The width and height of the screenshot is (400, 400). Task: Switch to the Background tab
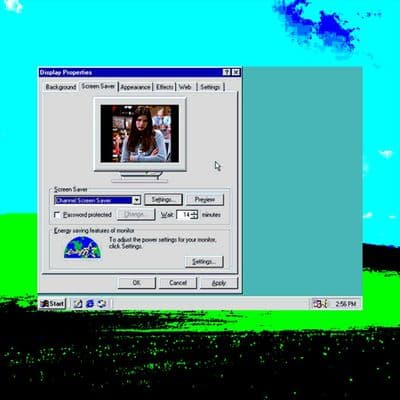pos(61,87)
